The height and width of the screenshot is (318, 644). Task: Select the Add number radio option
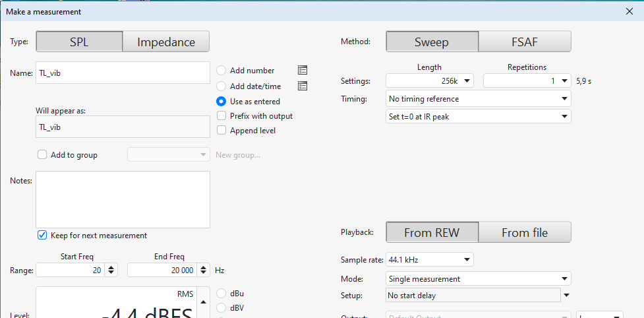coord(221,71)
